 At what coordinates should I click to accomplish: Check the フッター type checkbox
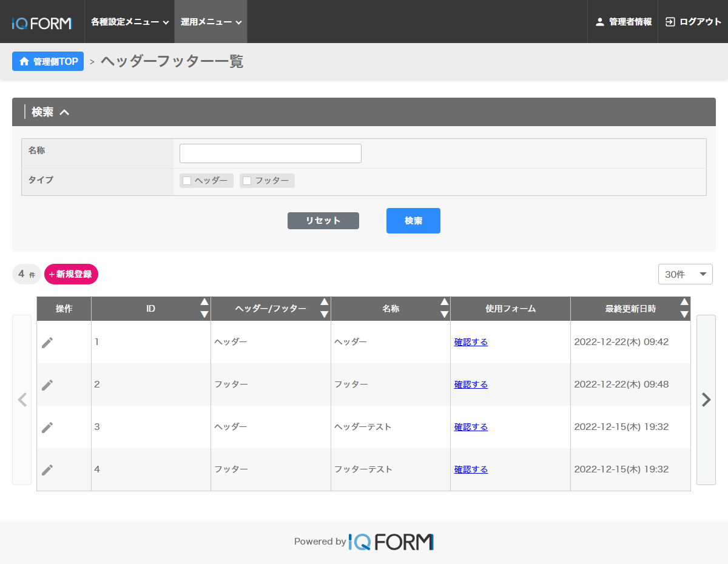247,181
